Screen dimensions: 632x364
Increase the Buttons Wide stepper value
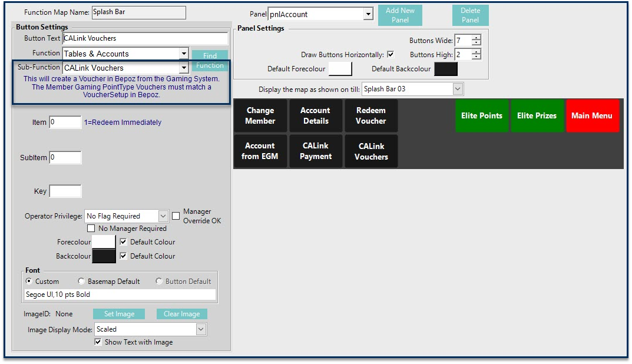point(476,38)
